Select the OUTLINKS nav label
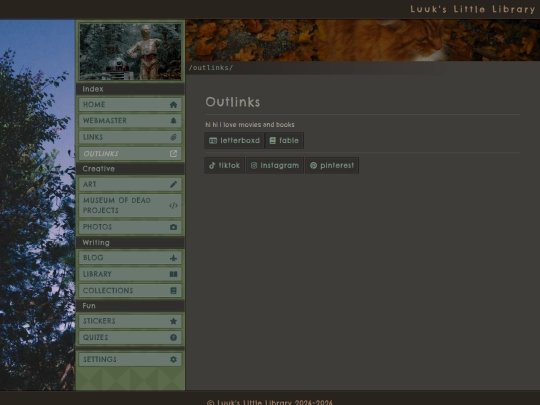 101,154
